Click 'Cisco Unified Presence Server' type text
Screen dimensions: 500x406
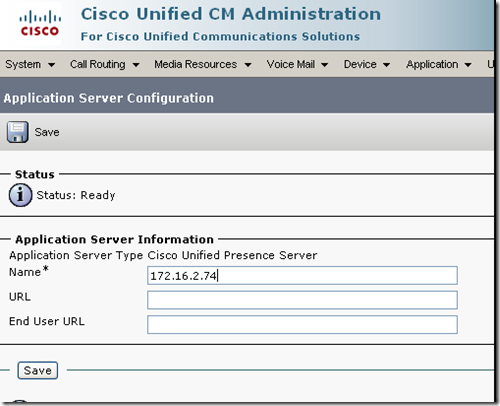(x=232, y=255)
